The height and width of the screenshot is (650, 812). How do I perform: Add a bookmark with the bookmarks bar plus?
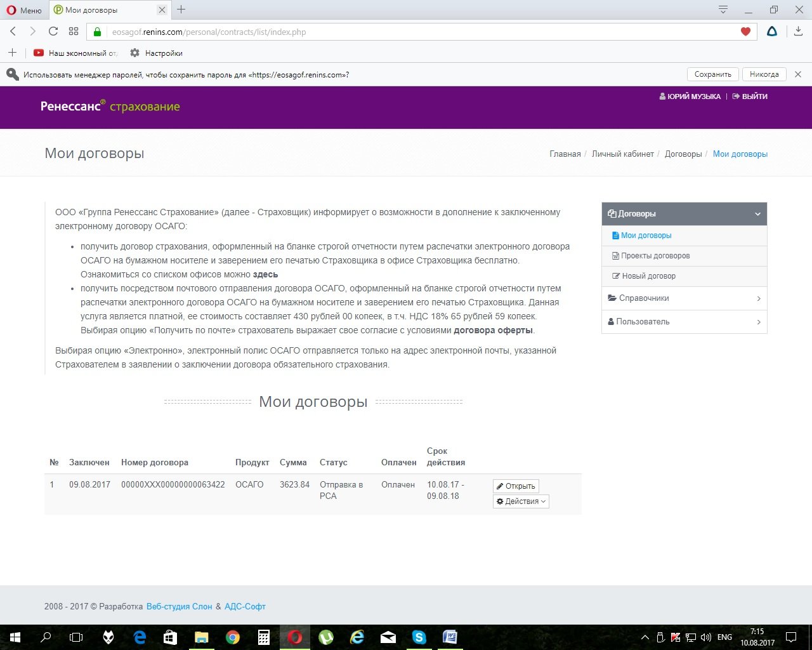pyautogui.click(x=12, y=53)
